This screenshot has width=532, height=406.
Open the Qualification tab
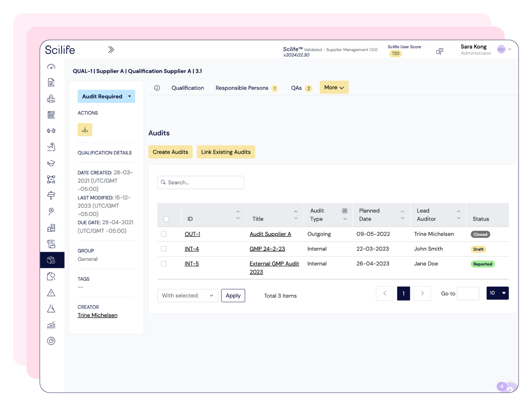pyautogui.click(x=188, y=88)
